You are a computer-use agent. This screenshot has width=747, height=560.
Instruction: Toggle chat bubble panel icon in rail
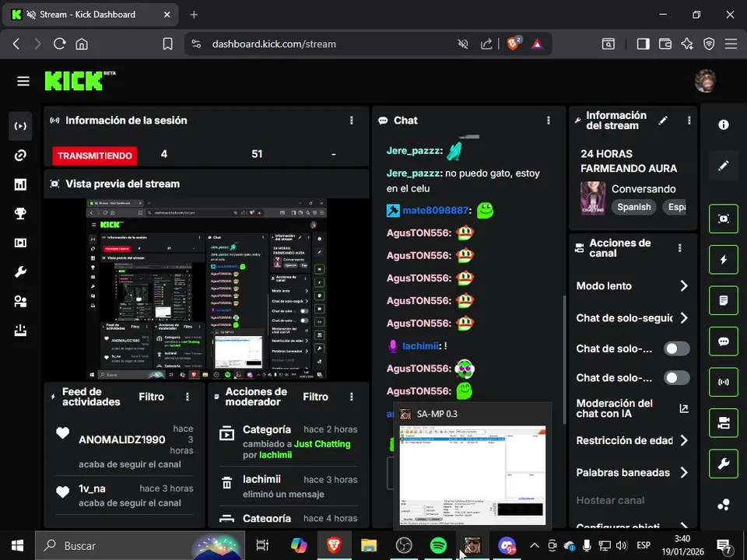tap(723, 341)
